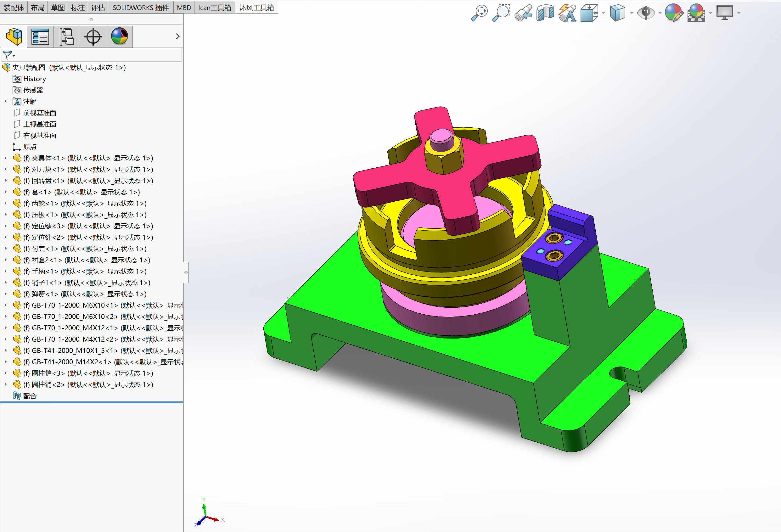Screen dimensions: 781x532
Task: Switch to the 评估 tab
Action: coord(98,8)
